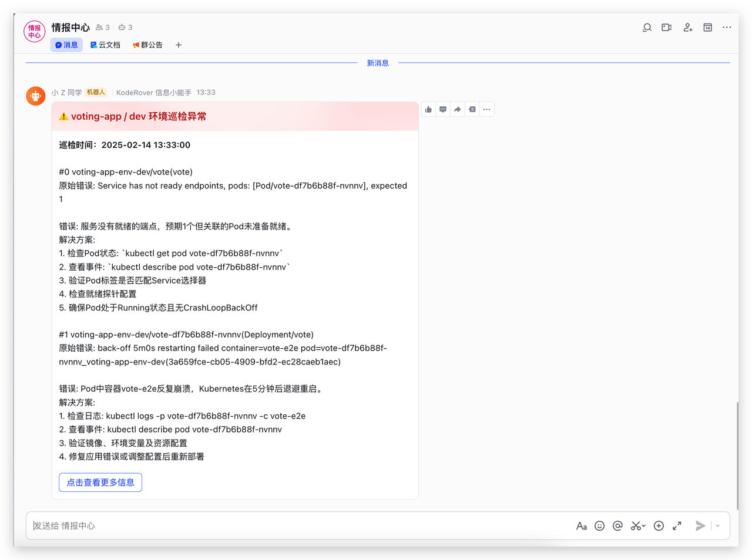Viewport: 752px width, 560px height.
Task: Open more message actions ellipsis menu
Action: (x=486, y=109)
